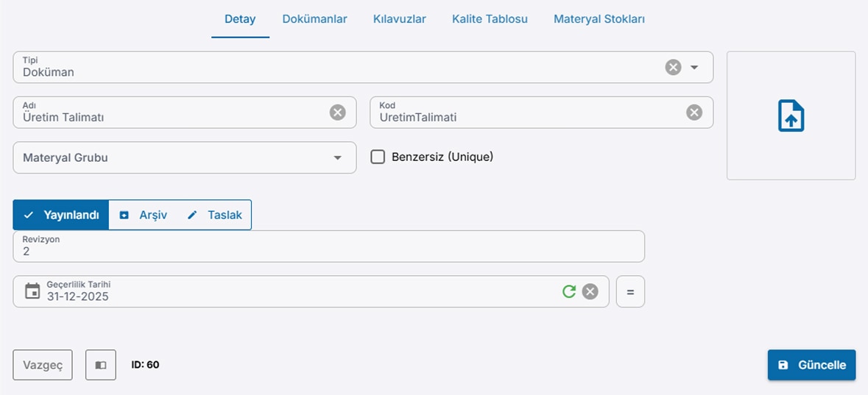Click the green refresh date icon
This screenshot has height=395, width=868.
[x=569, y=291]
